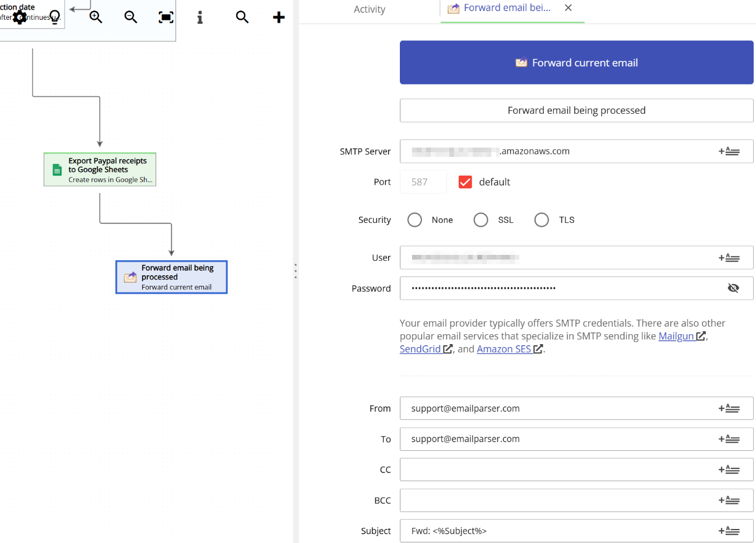Viewport: 756px width, 543px height.
Task: Select the Forward email being processed tab
Action: (x=507, y=8)
